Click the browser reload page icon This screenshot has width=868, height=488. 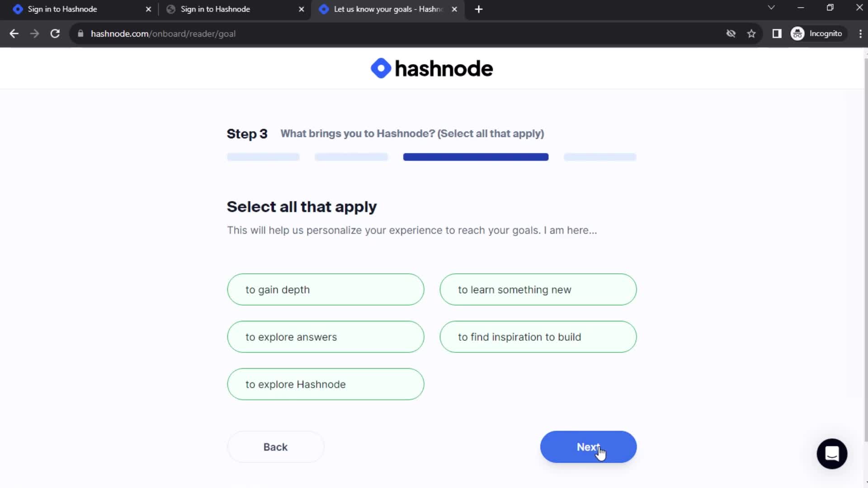54,33
